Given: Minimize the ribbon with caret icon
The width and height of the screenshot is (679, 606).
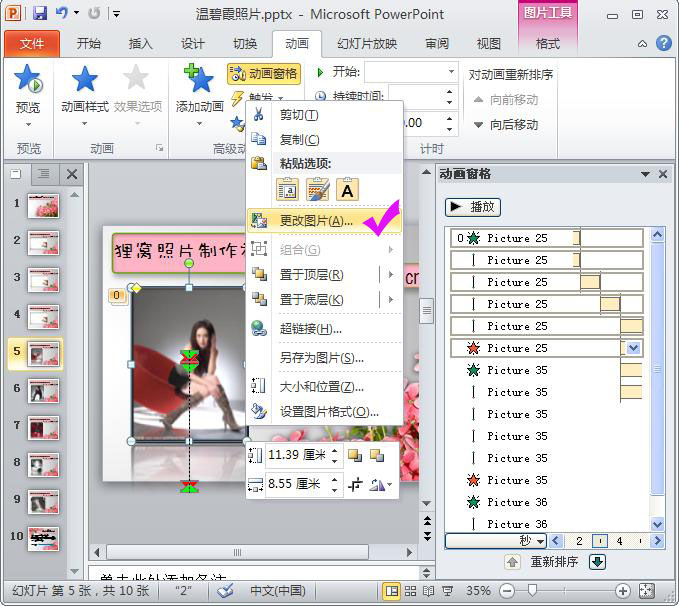Looking at the screenshot, I should pos(643,44).
